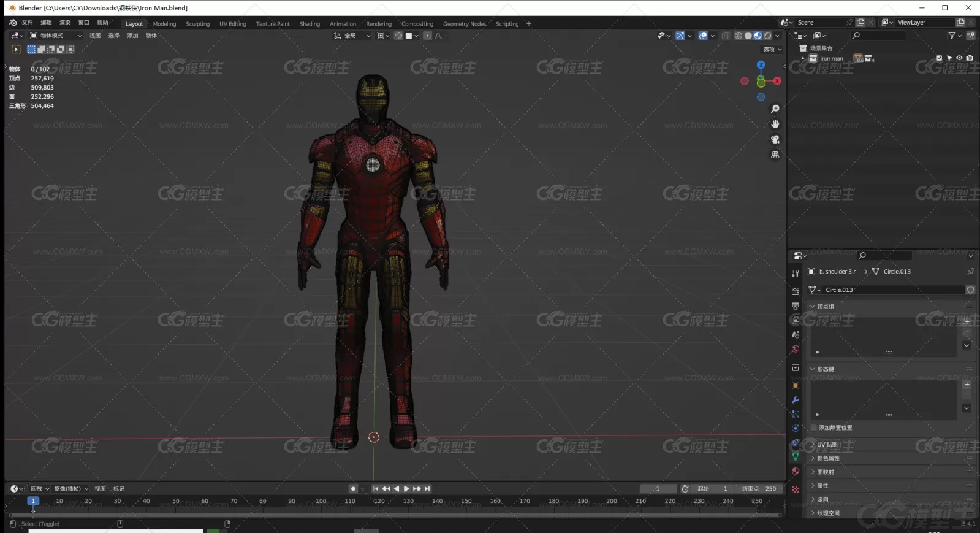980x533 pixels.
Task: Jump to timeline start button
Action: (x=376, y=489)
